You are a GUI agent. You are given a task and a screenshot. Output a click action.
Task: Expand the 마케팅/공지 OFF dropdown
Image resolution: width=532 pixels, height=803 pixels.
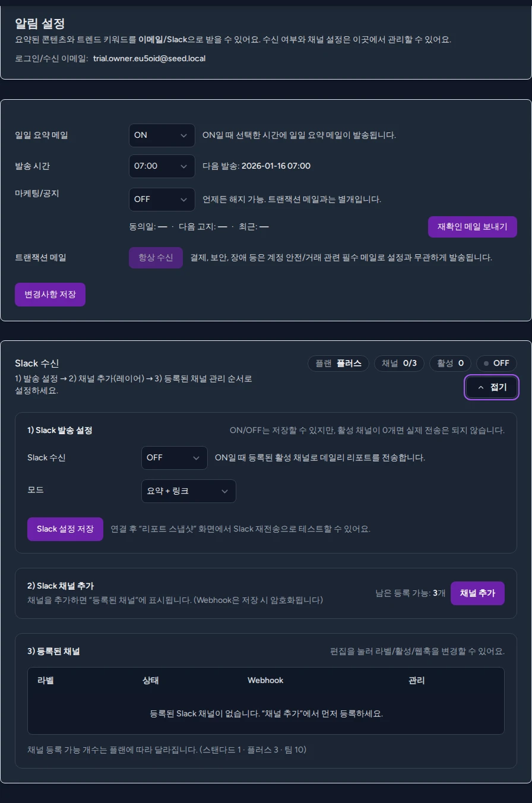pos(161,199)
